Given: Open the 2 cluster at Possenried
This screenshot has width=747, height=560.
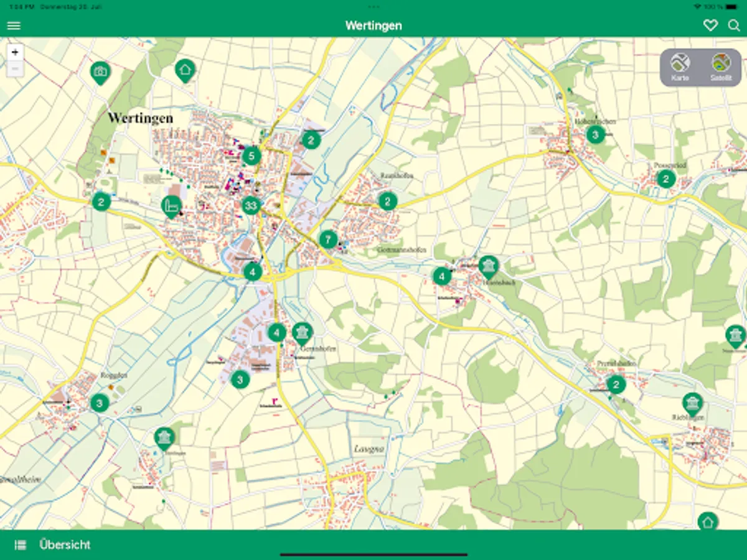Looking at the screenshot, I should 666,179.
